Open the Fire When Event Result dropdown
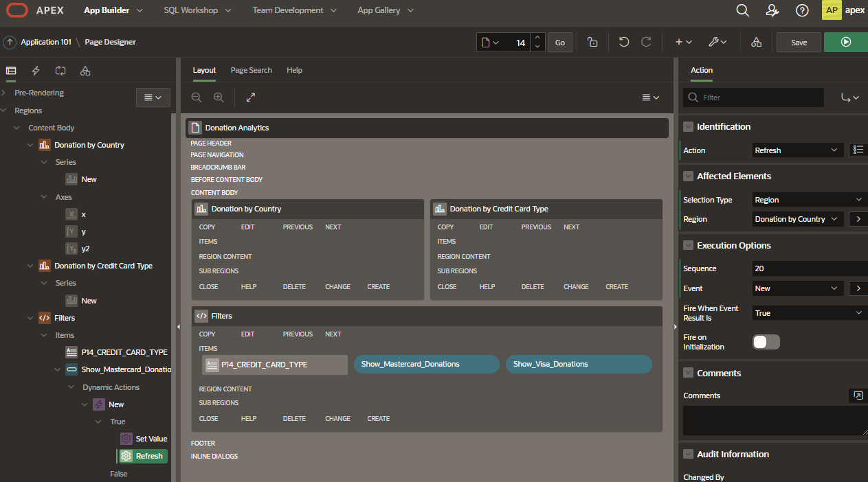Screen dimensions: 868x482 [x=808, y=313]
